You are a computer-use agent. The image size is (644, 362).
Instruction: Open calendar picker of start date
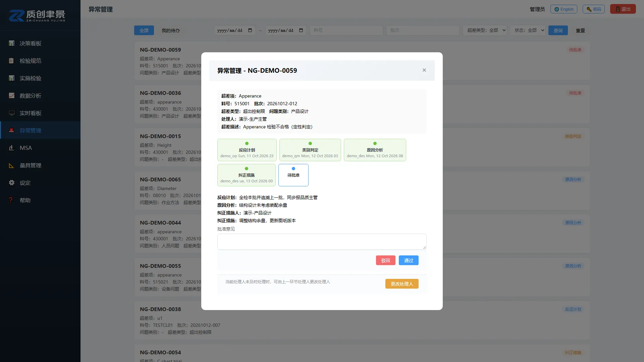(250, 31)
